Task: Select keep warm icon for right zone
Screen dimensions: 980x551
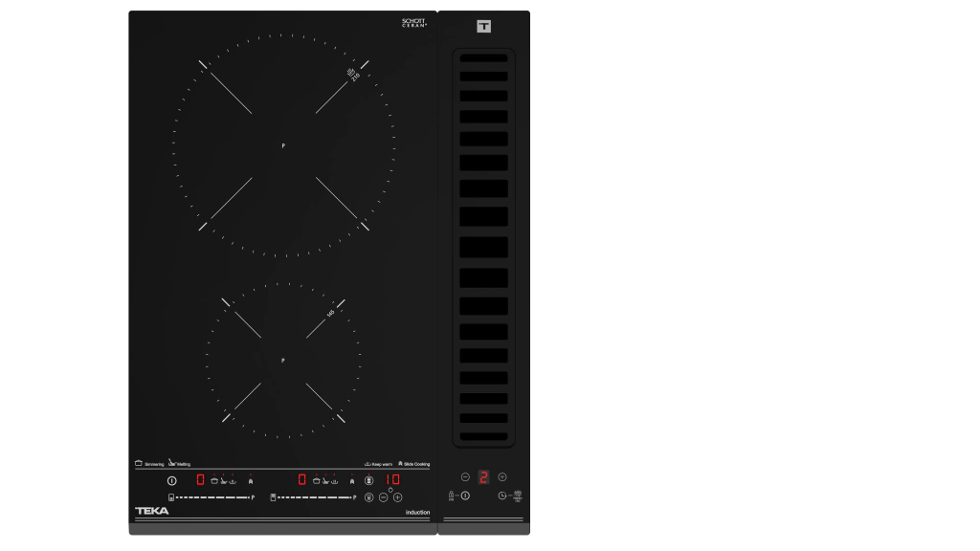Action: tap(336, 480)
